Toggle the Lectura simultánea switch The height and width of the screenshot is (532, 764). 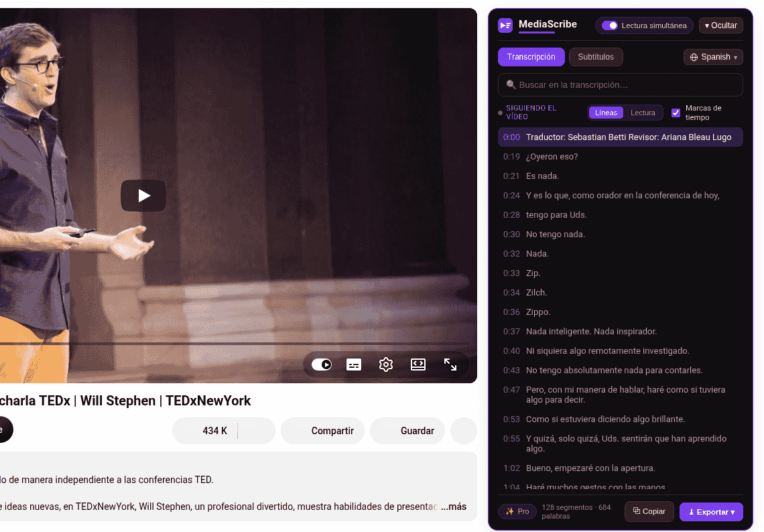(610, 25)
